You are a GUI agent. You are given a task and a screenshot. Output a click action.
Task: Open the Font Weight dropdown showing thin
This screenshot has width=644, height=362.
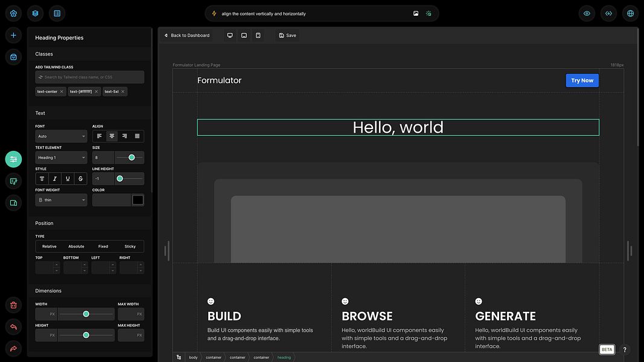click(60, 199)
